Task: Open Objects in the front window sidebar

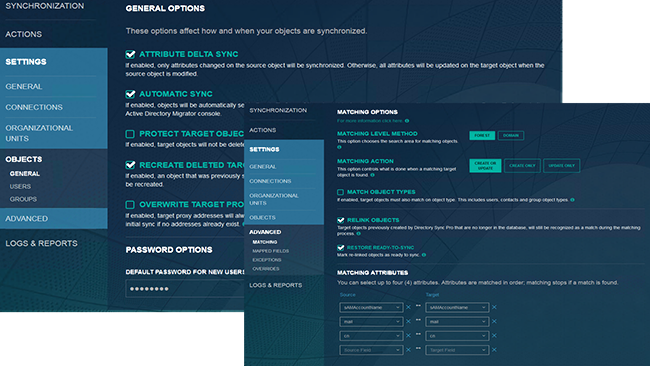Action: (262, 217)
